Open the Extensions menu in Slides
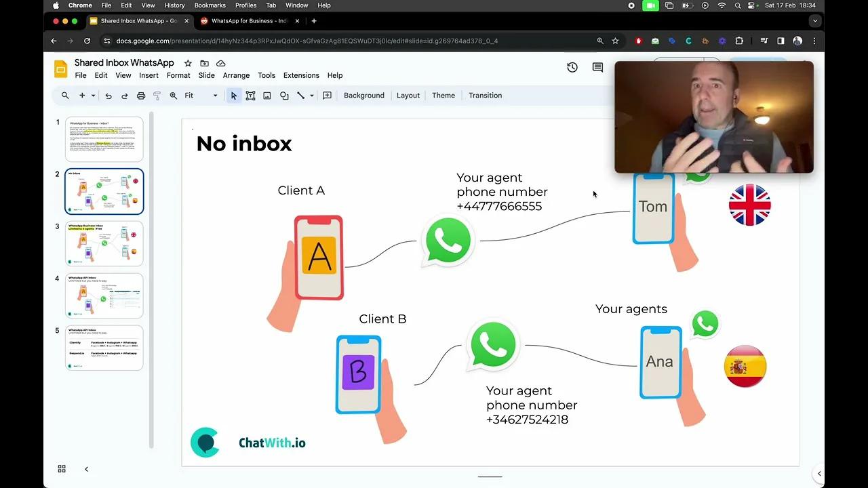868x488 pixels. [301, 75]
